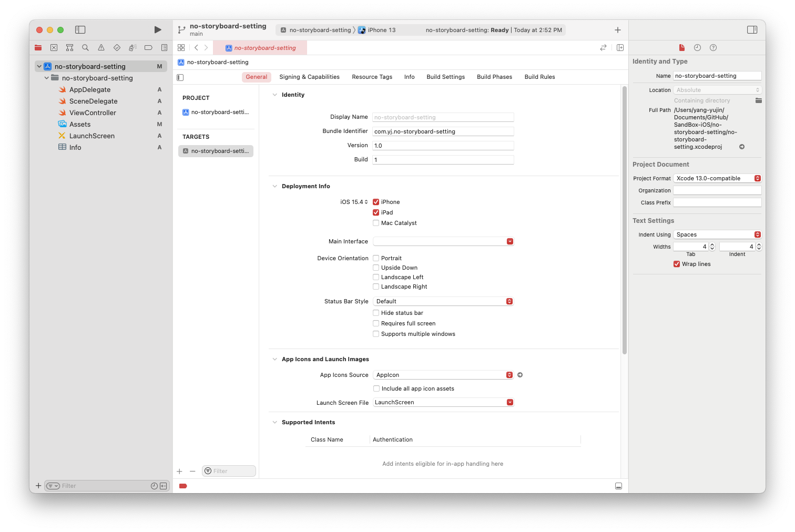
Task: Add an editor on the right
Action: click(x=620, y=48)
